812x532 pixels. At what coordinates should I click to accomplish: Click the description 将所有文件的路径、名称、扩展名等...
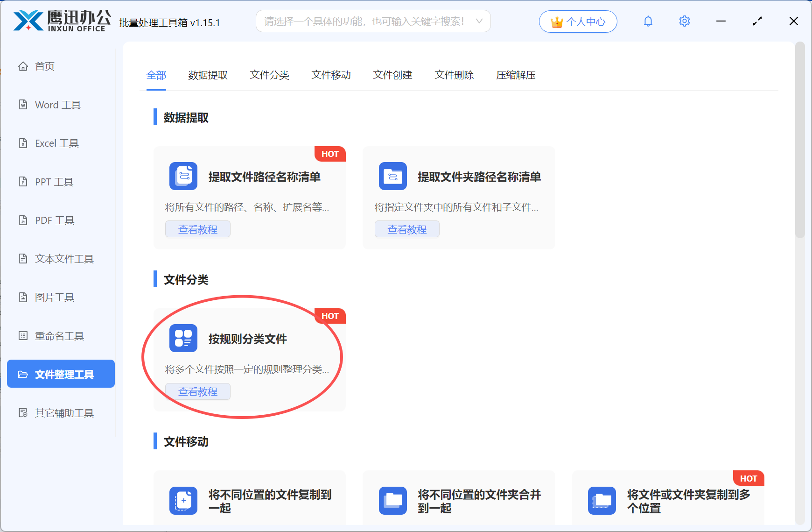(x=247, y=207)
